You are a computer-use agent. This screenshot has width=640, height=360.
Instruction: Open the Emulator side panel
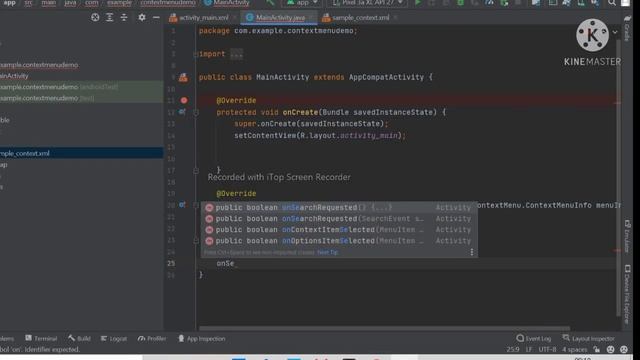pos(627,236)
